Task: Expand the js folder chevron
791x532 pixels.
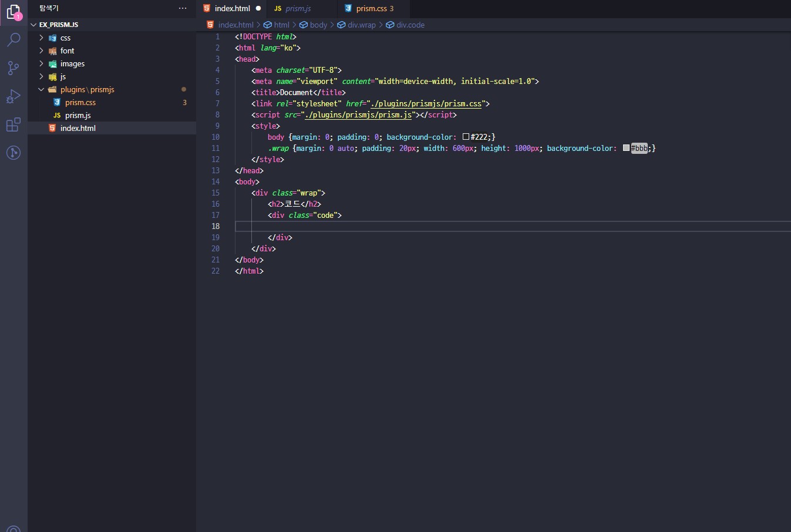Action: coord(41,76)
